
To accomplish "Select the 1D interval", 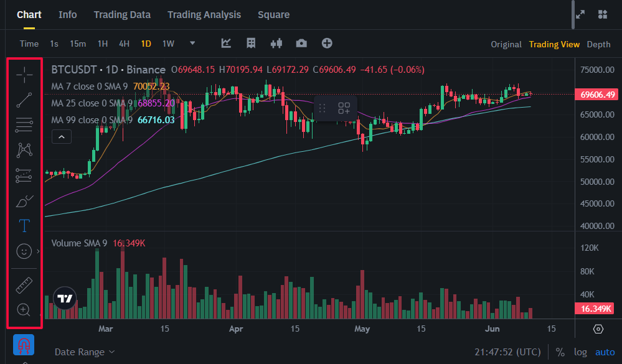I will click(146, 44).
